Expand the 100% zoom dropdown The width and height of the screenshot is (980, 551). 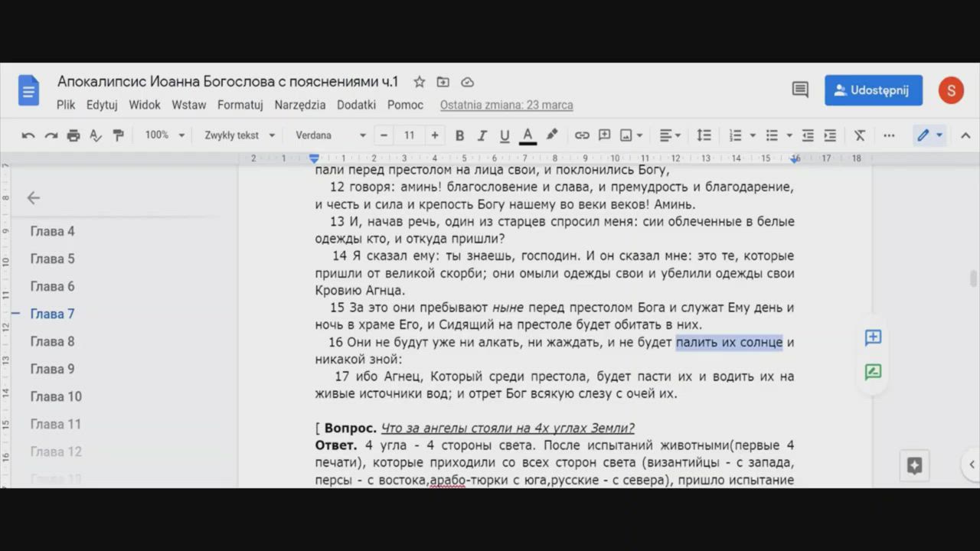point(165,135)
